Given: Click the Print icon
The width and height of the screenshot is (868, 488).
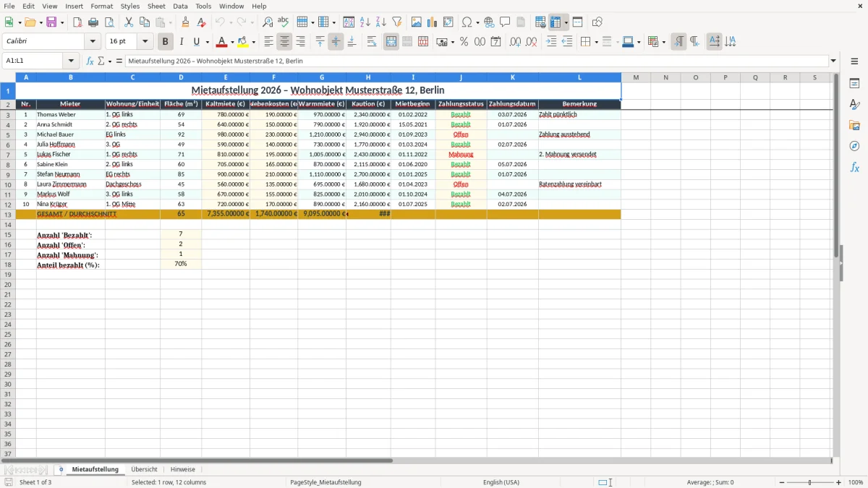Looking at the screenshot, I should 93,22.
